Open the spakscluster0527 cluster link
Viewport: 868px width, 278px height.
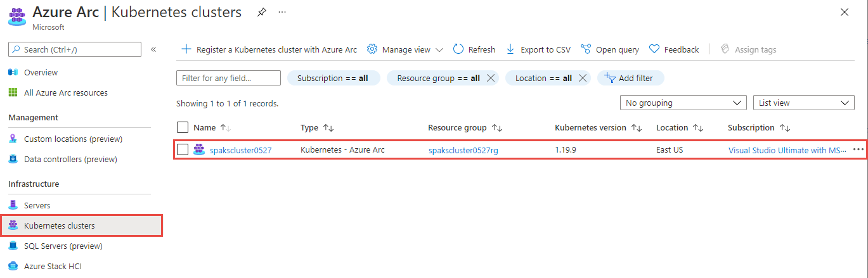click(x=241, y=150)
